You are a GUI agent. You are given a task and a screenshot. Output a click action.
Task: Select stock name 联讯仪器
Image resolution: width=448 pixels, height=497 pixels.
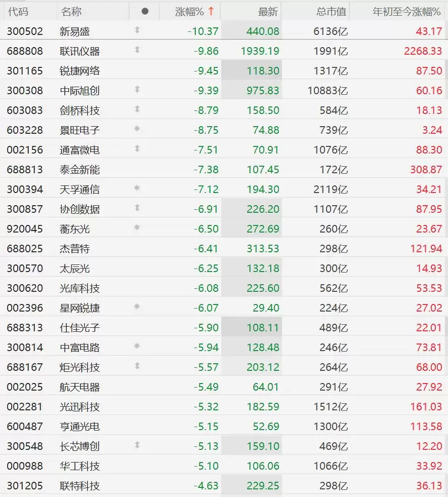click(x=79, y=51)
